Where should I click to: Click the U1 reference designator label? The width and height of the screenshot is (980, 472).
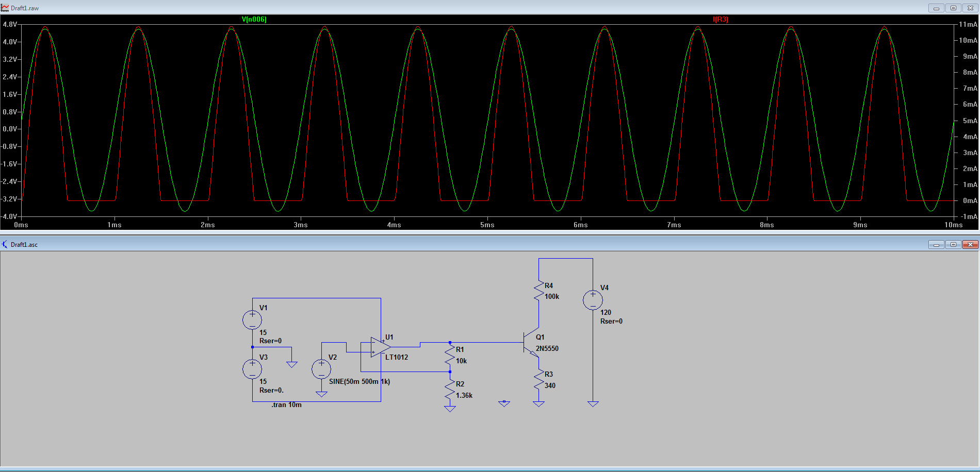[389, 337]
